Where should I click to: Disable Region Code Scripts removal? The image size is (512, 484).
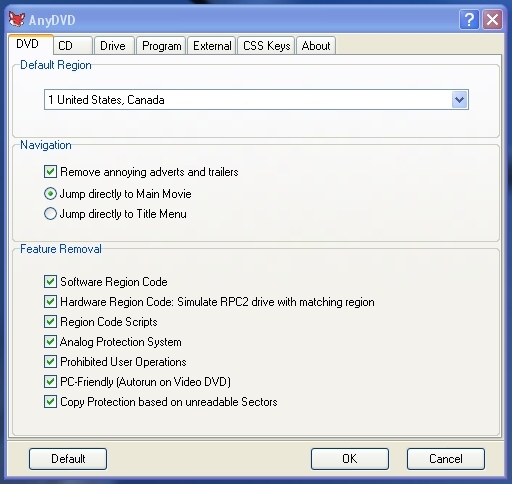point(50,322)
